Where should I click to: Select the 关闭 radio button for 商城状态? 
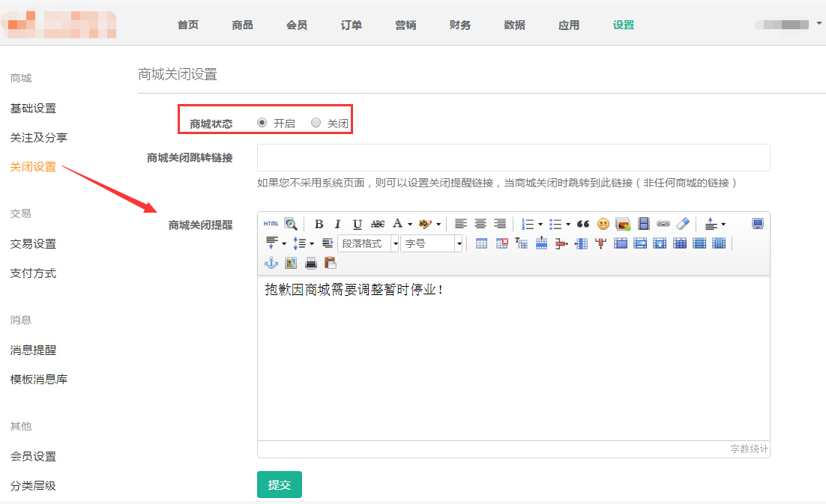[x=316, y=123]
